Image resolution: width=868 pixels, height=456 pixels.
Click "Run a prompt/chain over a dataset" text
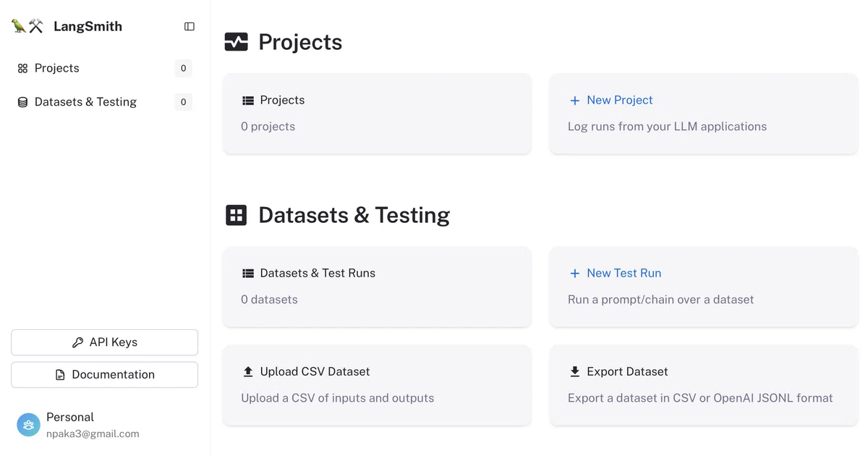661,299
